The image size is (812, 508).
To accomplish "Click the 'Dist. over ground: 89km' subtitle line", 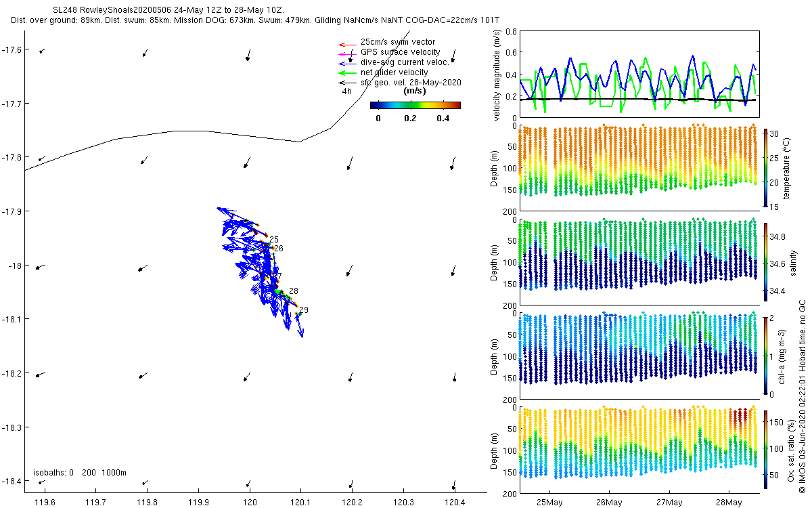I will 254,20.
